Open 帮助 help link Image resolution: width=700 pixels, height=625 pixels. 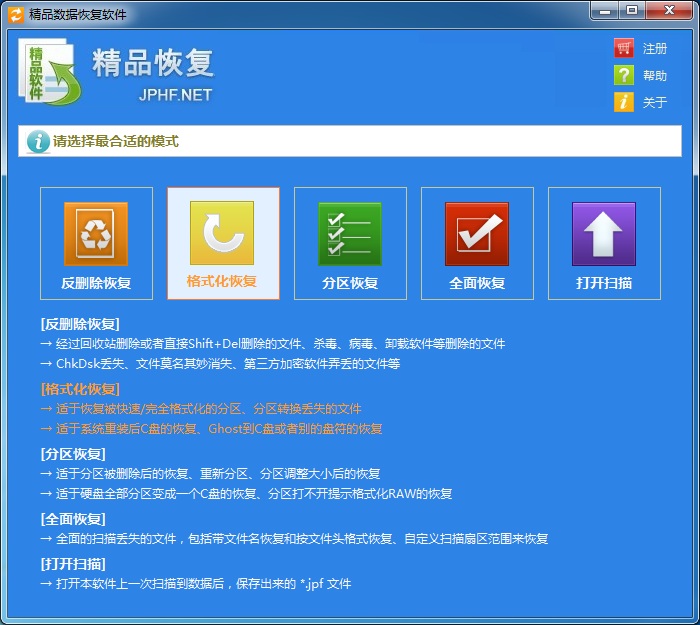(x=655, y=75)
